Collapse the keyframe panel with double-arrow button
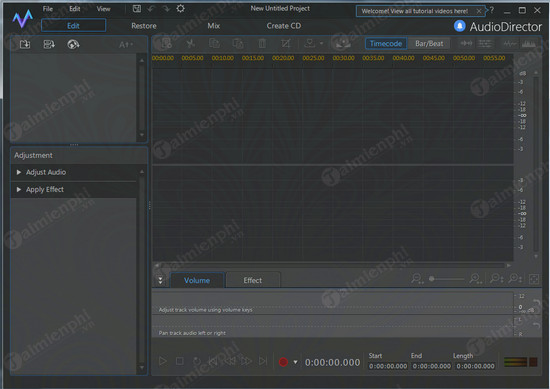The image size is (550, 389). pyautogui.click(x=160, y=280)
